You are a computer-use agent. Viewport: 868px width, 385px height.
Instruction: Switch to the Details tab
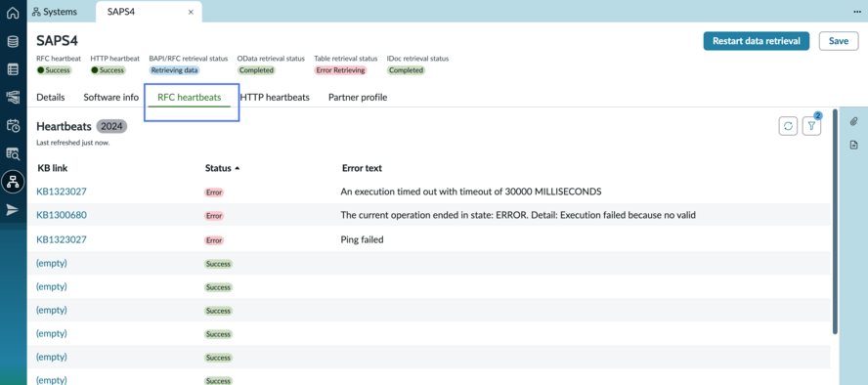[x=51, y=98]
